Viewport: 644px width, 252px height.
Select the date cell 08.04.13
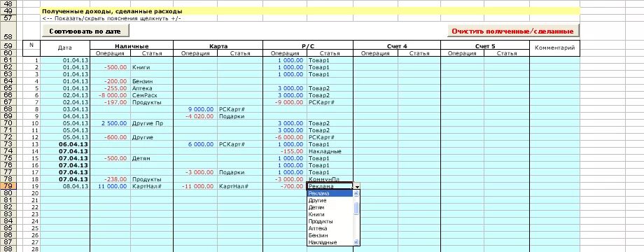point(65,186)
